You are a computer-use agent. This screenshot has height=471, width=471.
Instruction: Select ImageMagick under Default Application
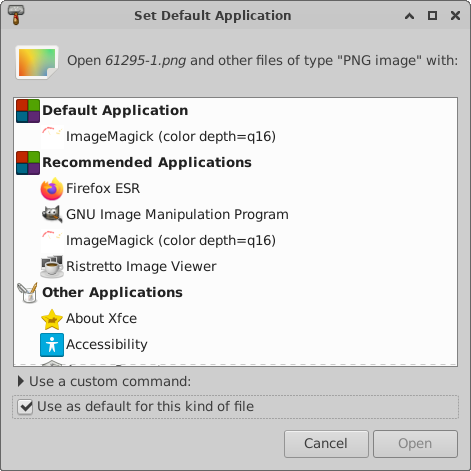tap(171, 136)
